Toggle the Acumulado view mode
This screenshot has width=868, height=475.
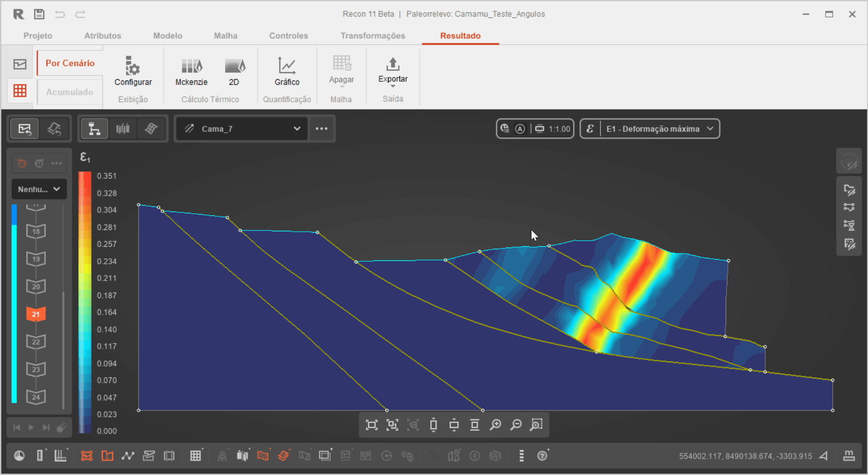point(70,92)
